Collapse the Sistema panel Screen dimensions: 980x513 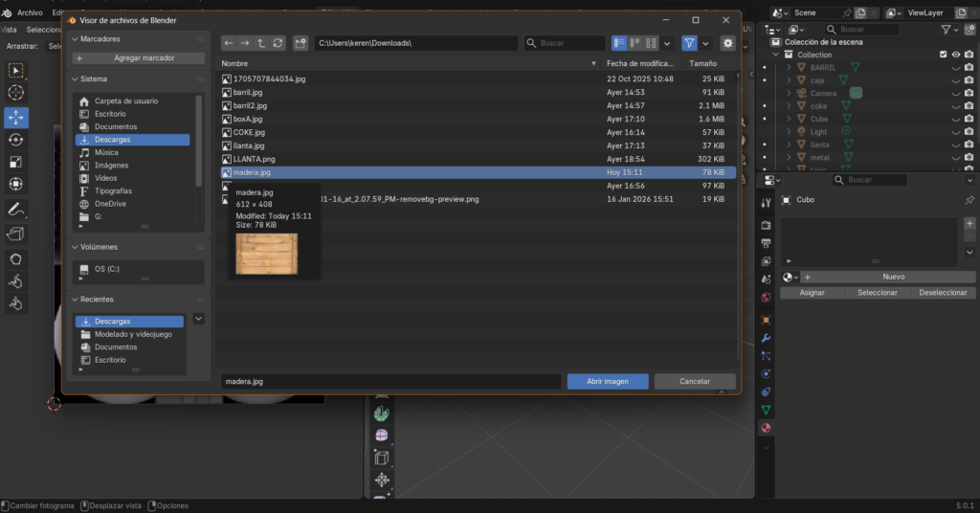[x=75, y=79]
